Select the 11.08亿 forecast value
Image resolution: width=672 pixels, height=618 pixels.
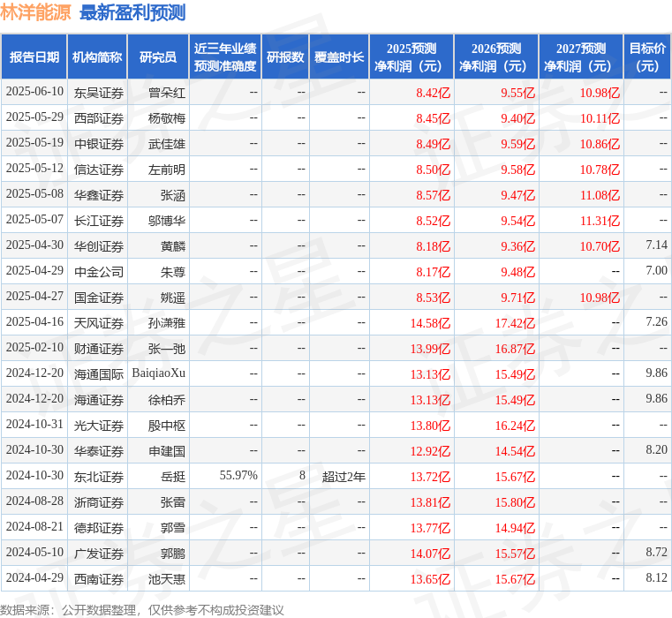[x=600, y=195]
